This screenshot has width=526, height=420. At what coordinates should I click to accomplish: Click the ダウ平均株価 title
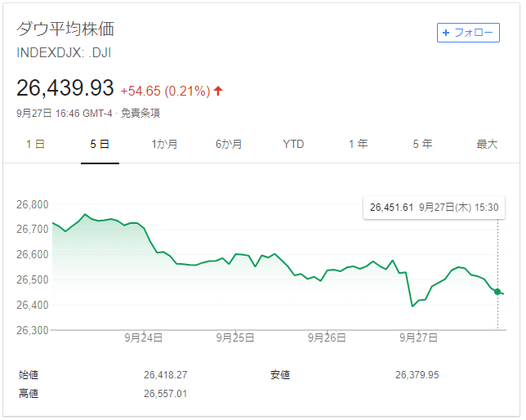65,29
